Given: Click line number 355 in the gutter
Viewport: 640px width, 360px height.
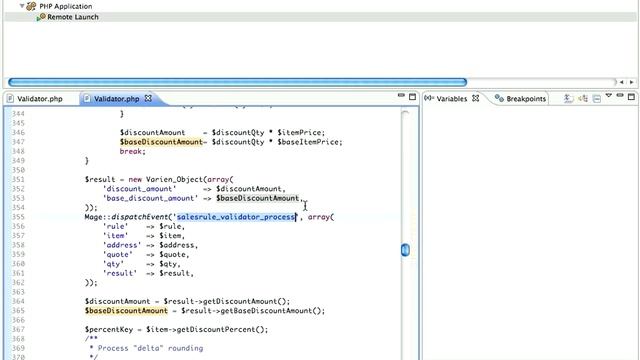Looking at the screenshot, I should (18, 217).
